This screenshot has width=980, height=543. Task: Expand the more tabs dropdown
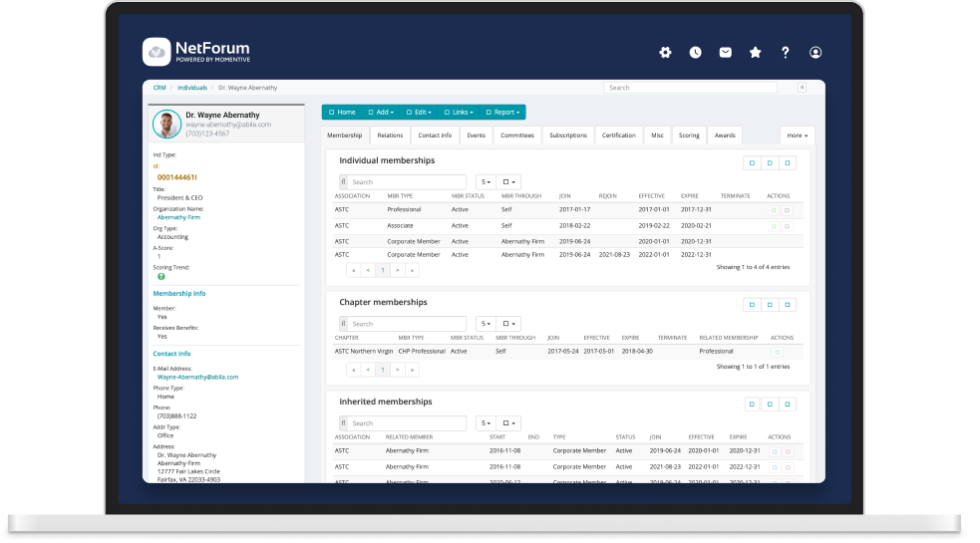click(797, 135)
